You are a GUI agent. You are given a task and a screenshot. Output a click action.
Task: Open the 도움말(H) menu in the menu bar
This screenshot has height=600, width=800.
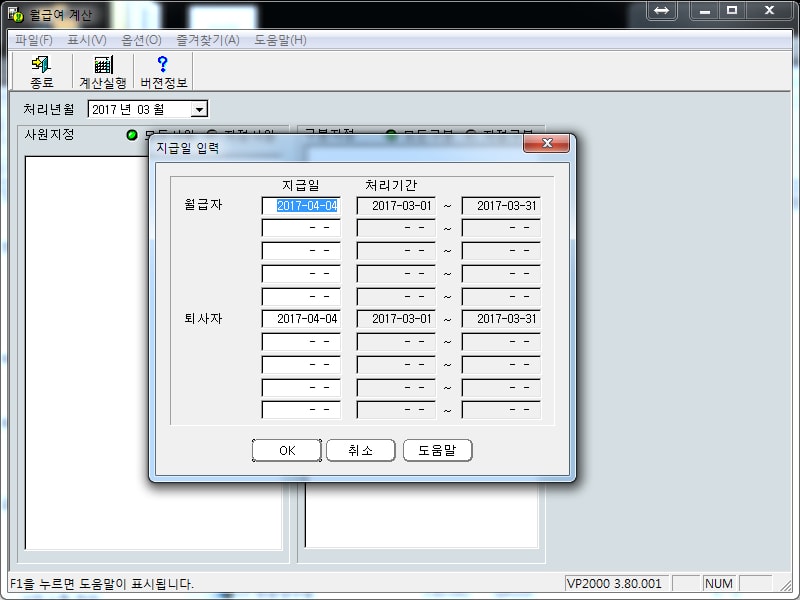280,40
